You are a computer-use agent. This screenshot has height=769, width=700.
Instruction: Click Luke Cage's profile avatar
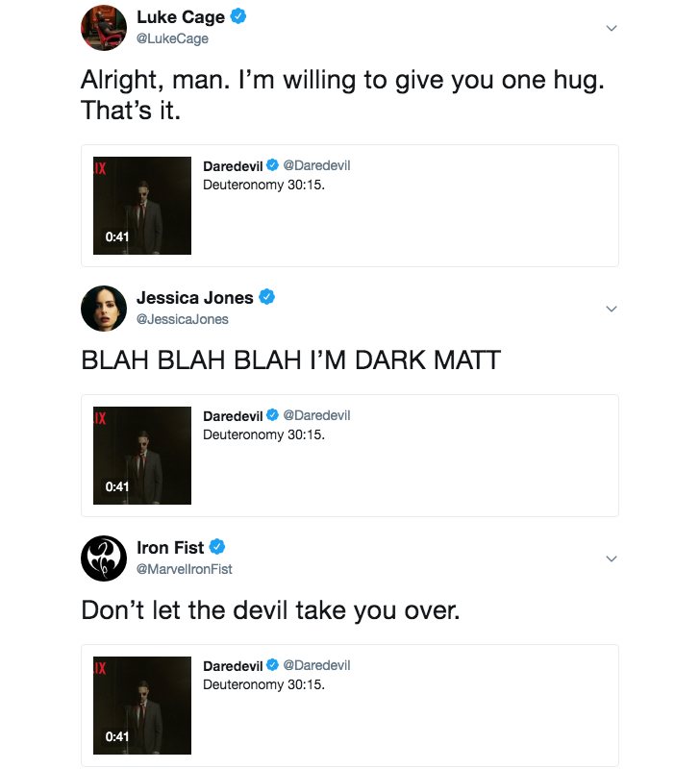coord(104,27)
